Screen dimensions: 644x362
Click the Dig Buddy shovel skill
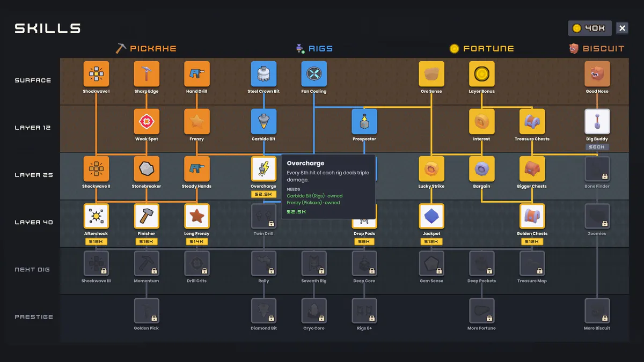point(597,122)
